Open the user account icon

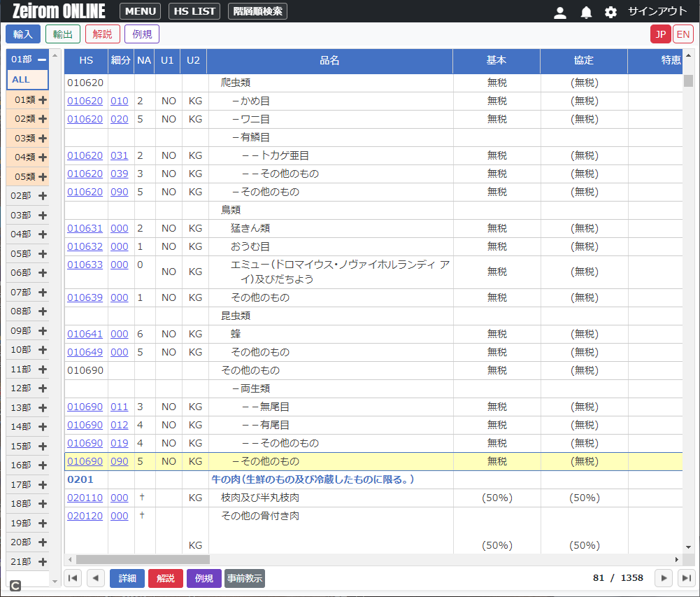coord(559,13)
